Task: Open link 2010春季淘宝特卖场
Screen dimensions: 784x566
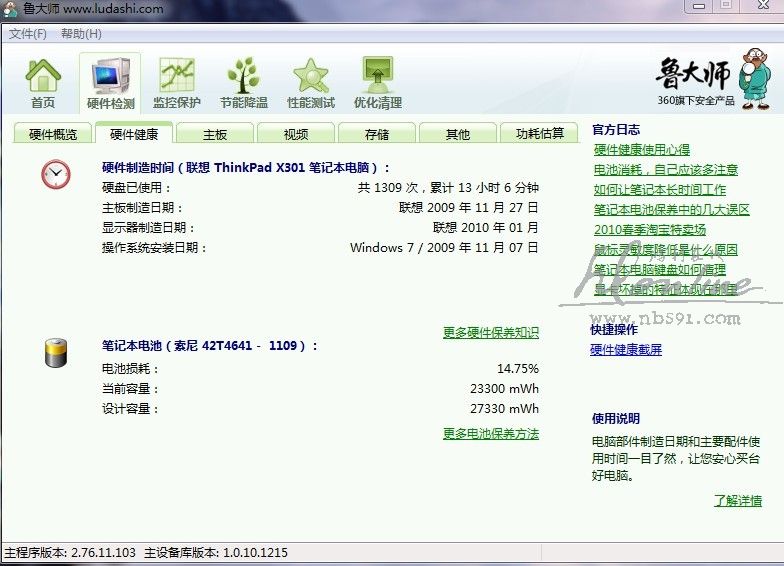Action: (650, 230)
